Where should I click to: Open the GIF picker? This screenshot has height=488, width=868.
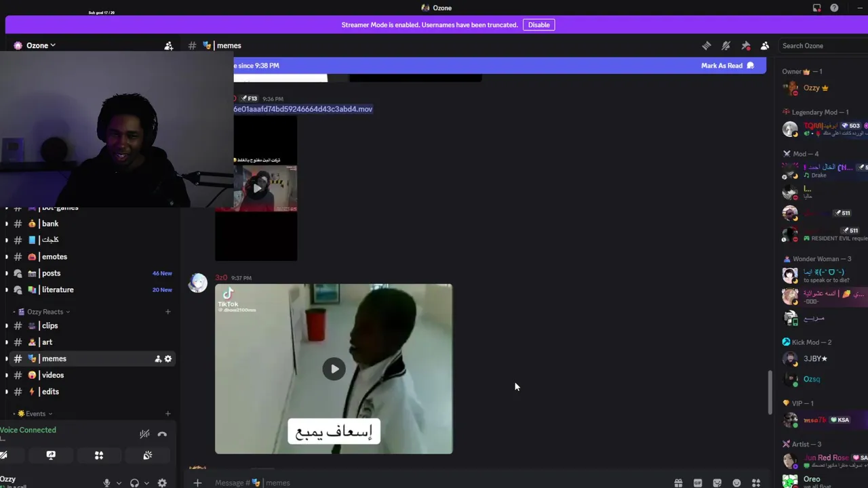[698, 483]
